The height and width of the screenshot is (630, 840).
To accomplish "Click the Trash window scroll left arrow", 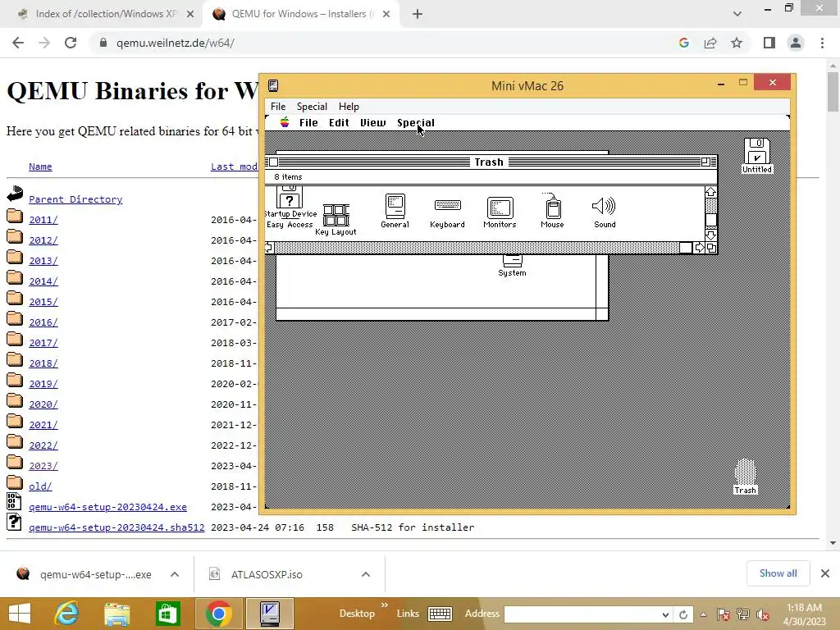I will (x=269, y=248).
